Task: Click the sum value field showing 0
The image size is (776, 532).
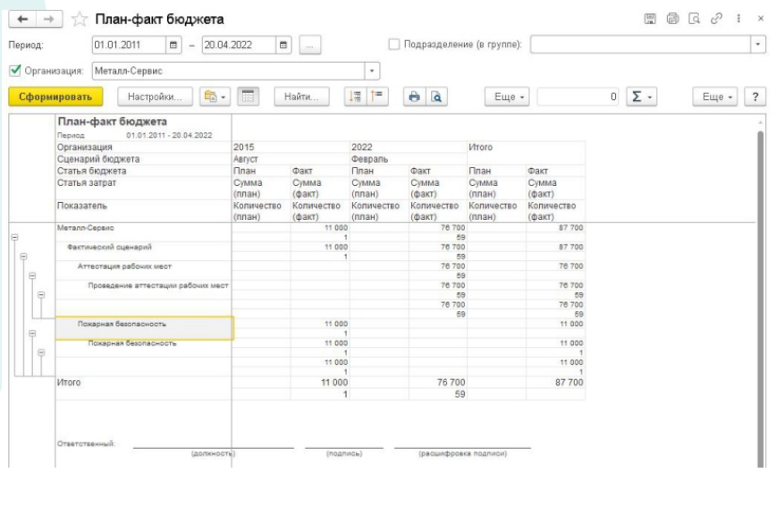Action: (578, 97)
